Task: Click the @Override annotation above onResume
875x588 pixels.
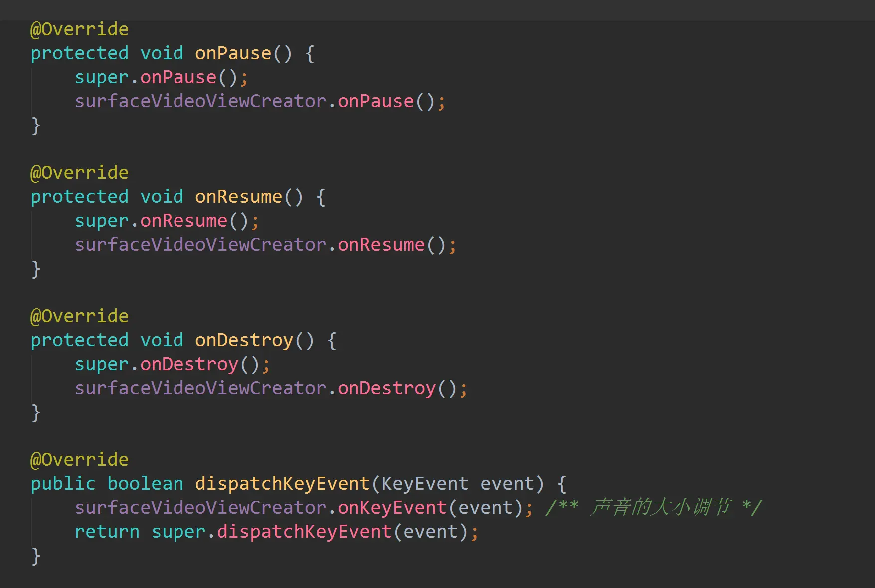Action: 80,173
